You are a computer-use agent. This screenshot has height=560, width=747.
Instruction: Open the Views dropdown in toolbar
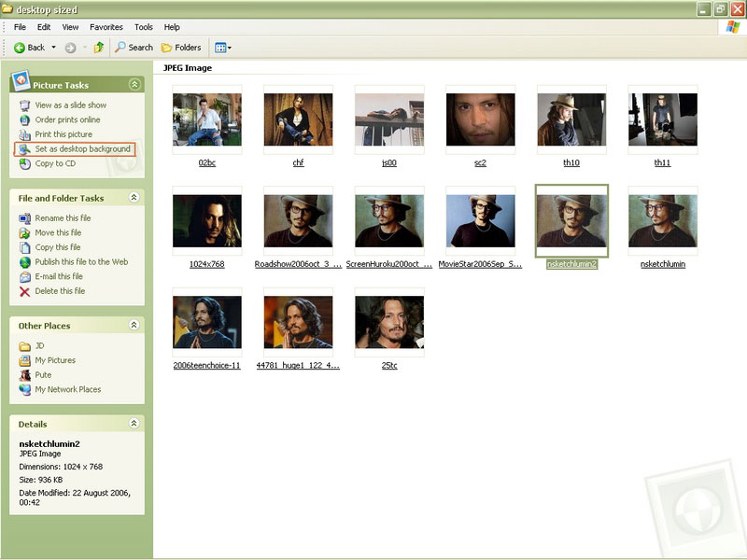[x=222, y=48]
